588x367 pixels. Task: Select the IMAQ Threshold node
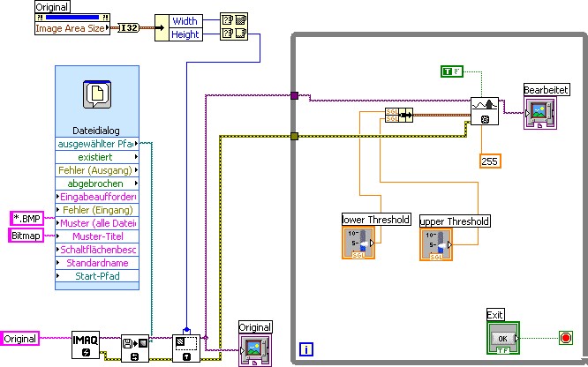485,111
